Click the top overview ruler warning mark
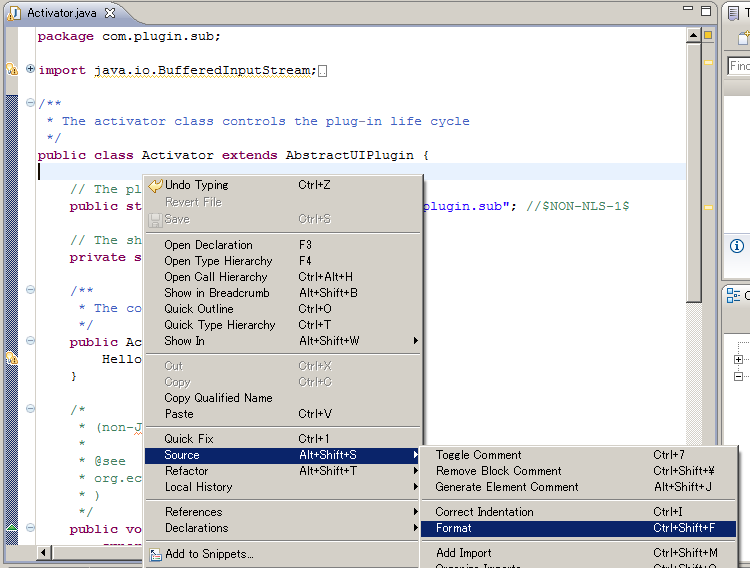The height and width of the screenshot is (568, 750). point(708,62)
